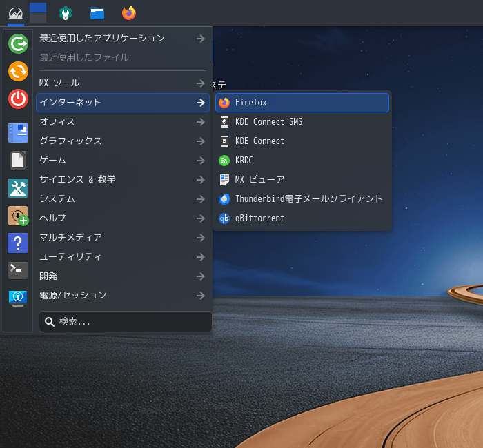Open the MX Tools icon in sidebar

18,188
